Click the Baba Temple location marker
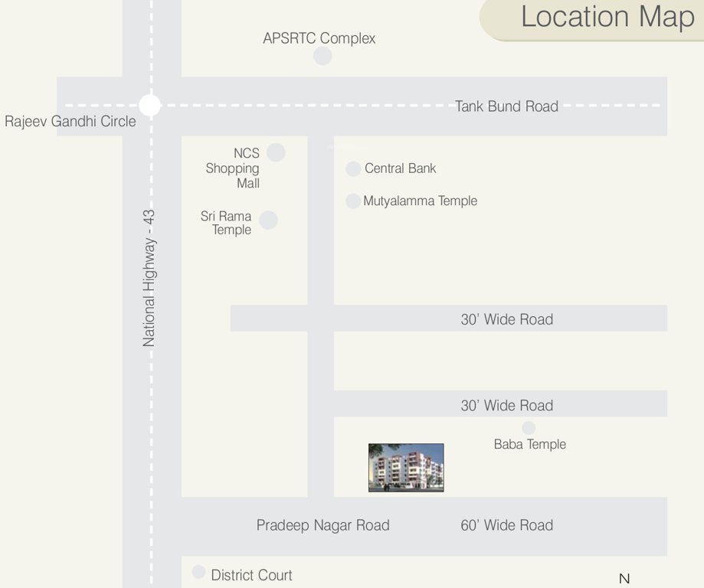Screen dimensions: 704x588 point(529,427)
